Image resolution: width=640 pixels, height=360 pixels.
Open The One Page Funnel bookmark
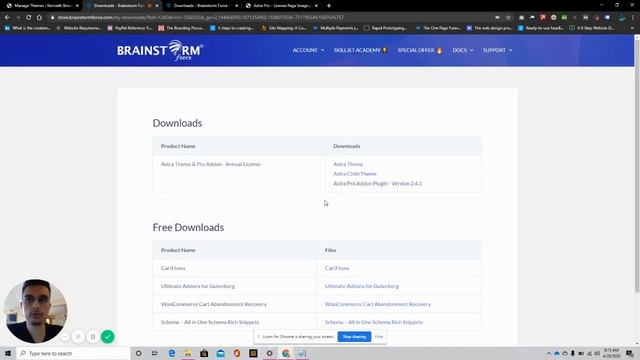point(438,28)
